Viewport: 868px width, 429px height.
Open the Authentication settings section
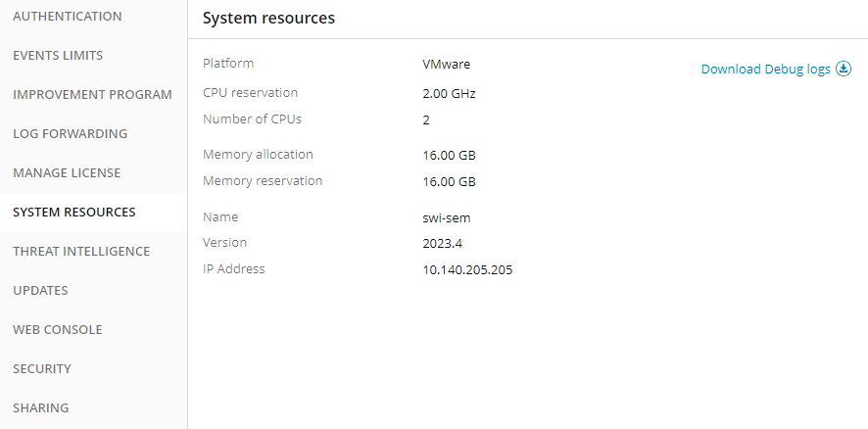point(68,17)
